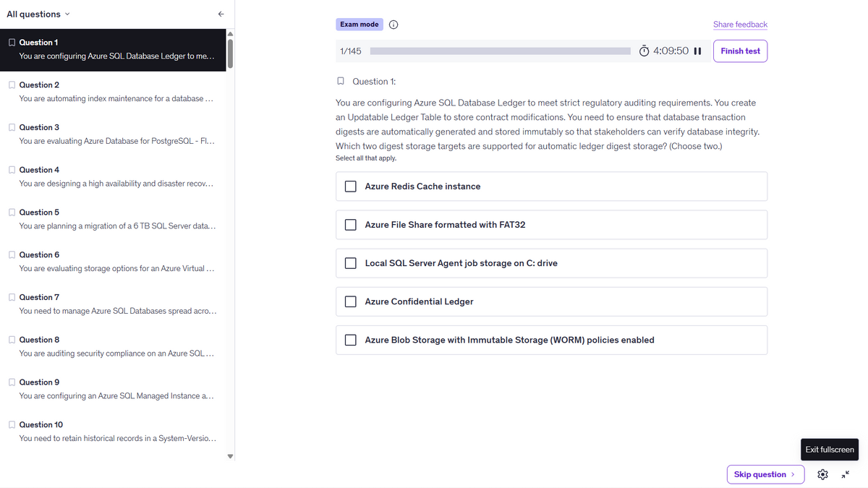
Task: Toggle bookmark icon for Question 2
Action: click(x=12, y=85)
